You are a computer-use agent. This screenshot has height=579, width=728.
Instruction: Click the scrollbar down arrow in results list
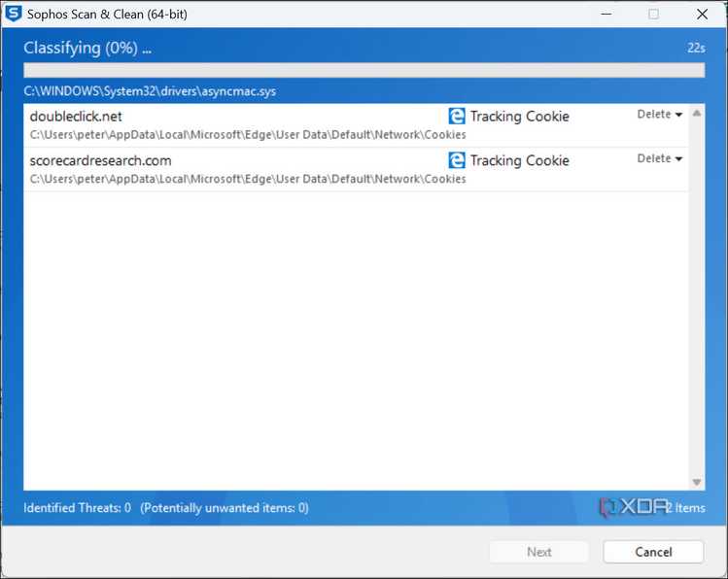[x=697, y=482]
